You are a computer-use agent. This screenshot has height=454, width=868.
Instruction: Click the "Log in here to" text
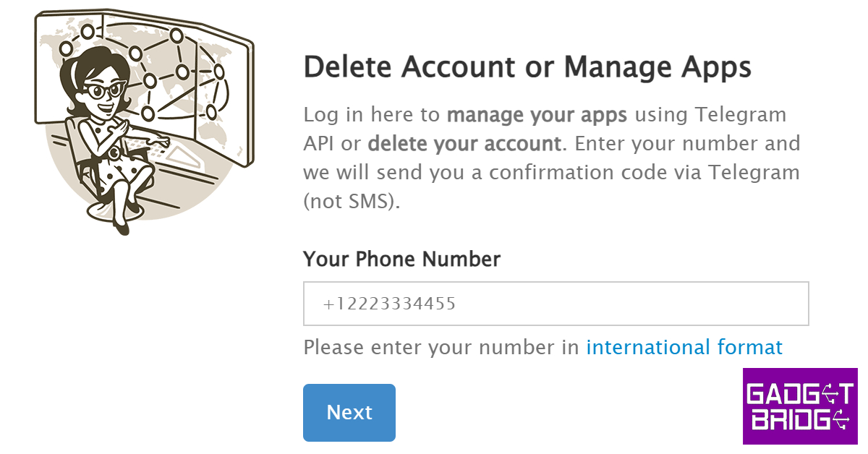pyautogui.click(x=372, y=115)
